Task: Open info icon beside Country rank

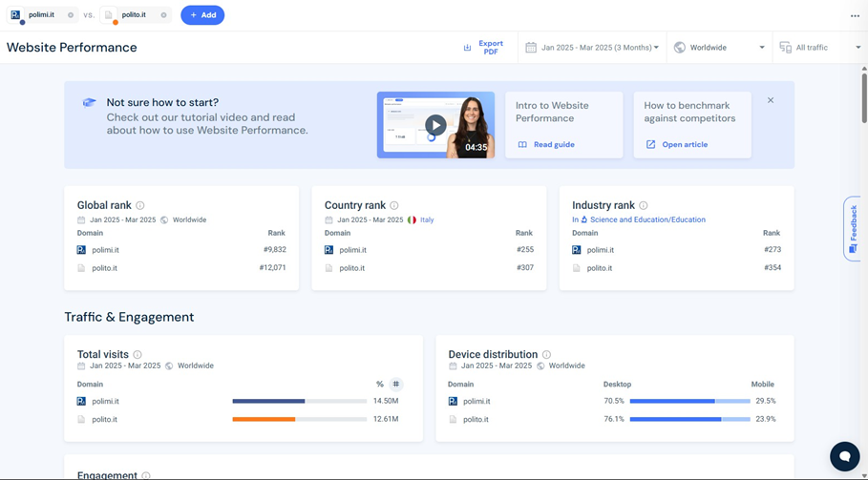Action: [394, 205]
